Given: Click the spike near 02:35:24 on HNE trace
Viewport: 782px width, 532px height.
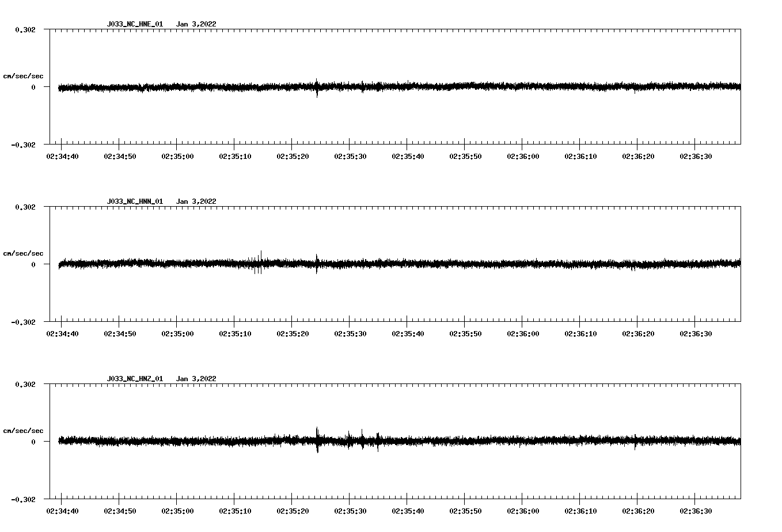Looking at the screenshot, I should click(x=317, y=88).
